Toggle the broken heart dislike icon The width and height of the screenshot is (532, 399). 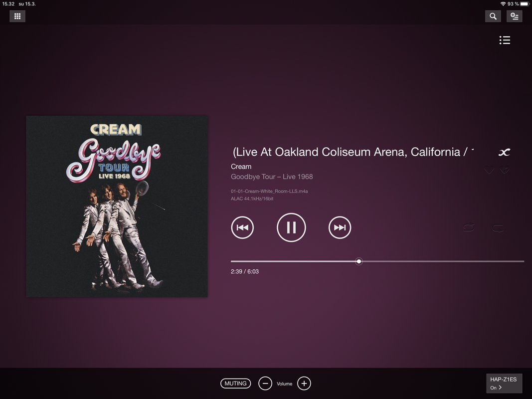point(505,170)
